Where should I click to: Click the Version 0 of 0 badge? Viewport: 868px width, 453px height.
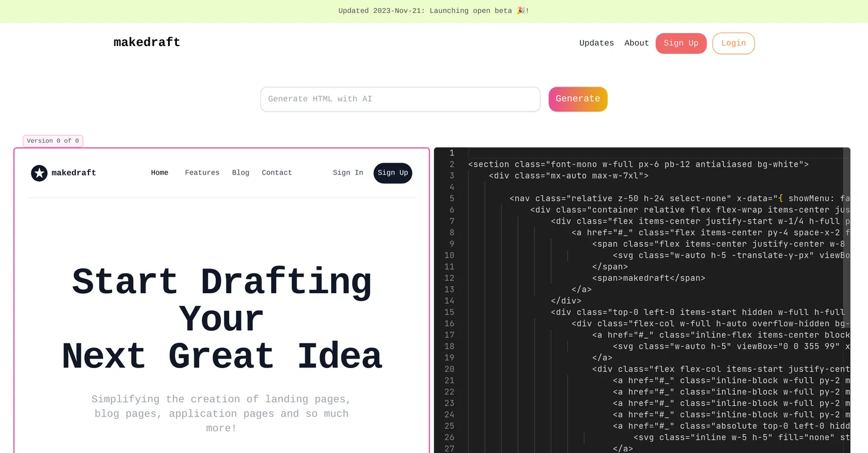click(53, 141)
